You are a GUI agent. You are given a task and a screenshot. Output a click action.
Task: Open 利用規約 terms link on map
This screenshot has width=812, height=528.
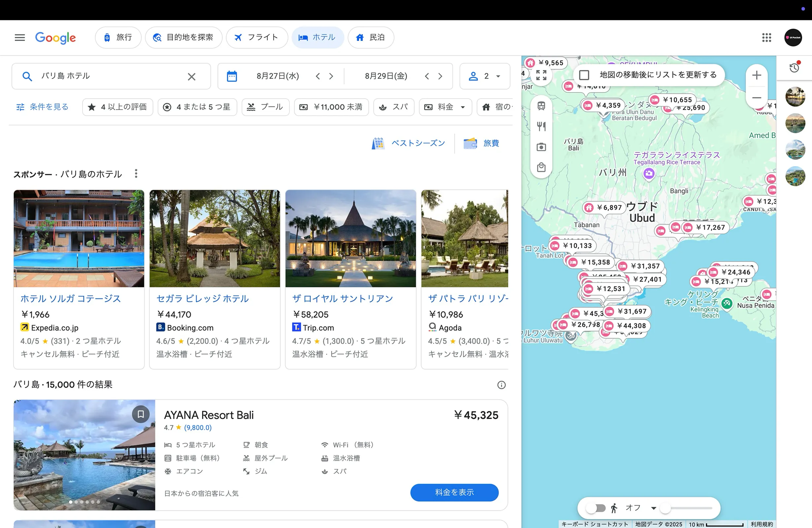[x=762, y=525]
